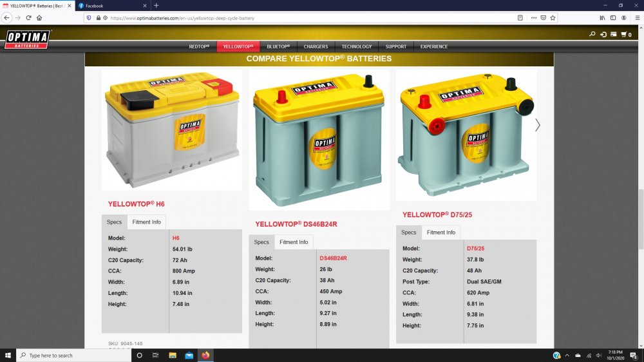Click the sign-in icon in header

pos(603,34)
